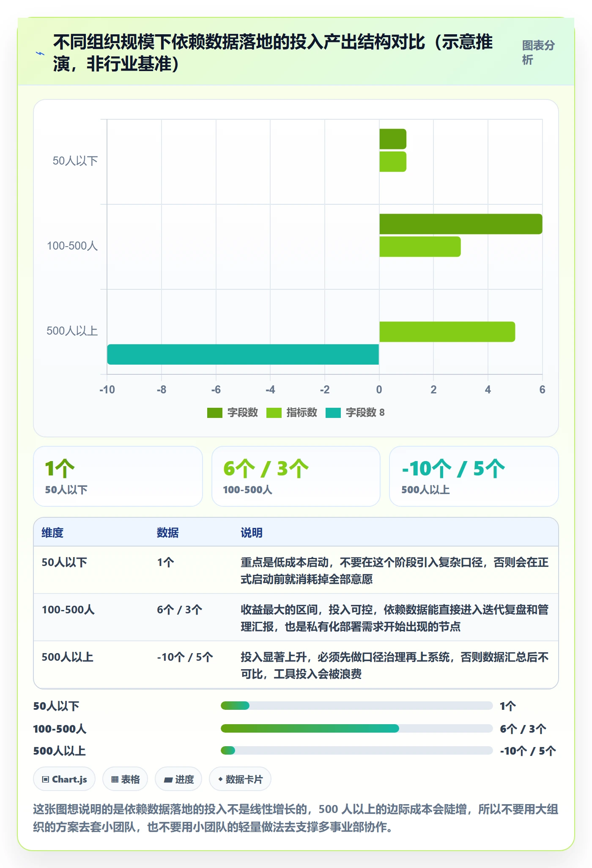
Task: Click the 说明 table column header
Action: pyautogui.click(x=252, y=533)
